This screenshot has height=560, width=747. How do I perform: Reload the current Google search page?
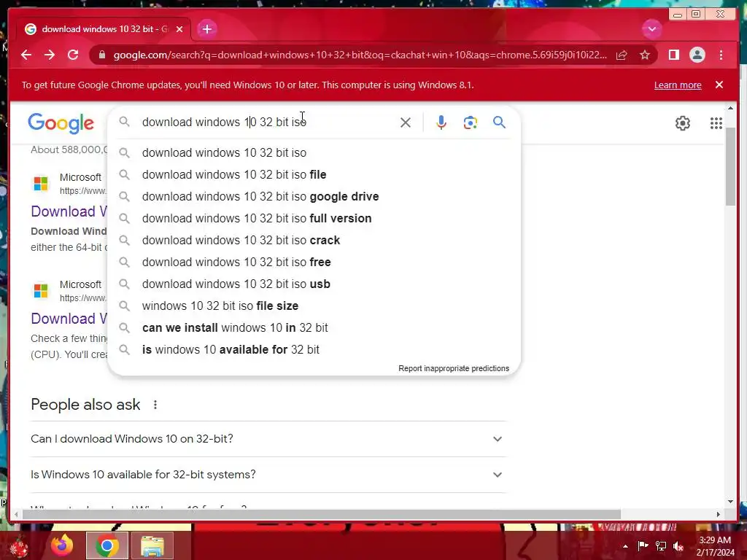pyautogui.click(x=73, y=55)
